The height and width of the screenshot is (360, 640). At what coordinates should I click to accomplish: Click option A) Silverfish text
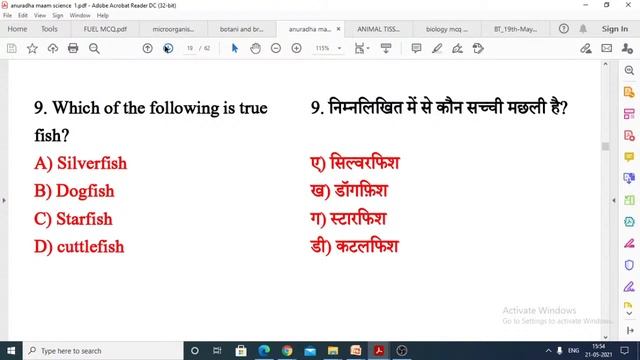(x=81, y=163)
